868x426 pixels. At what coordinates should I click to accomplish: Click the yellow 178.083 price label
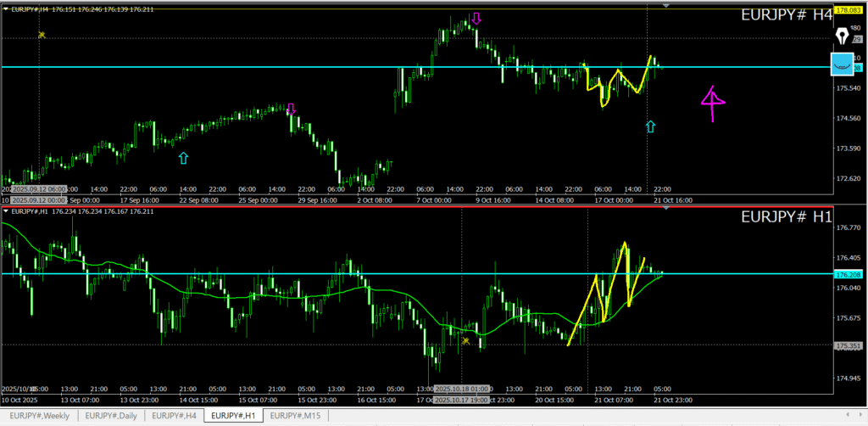(x=844, y=10)
